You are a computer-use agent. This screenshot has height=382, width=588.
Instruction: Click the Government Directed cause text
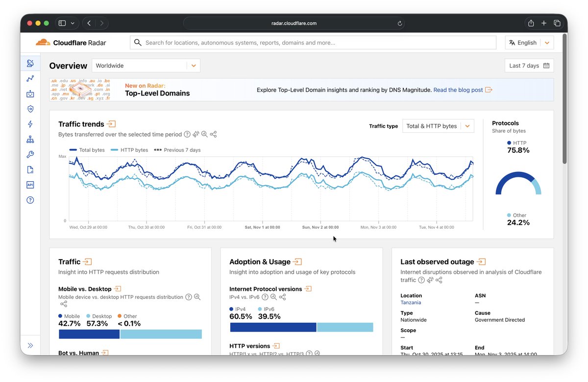pos(500,320)
